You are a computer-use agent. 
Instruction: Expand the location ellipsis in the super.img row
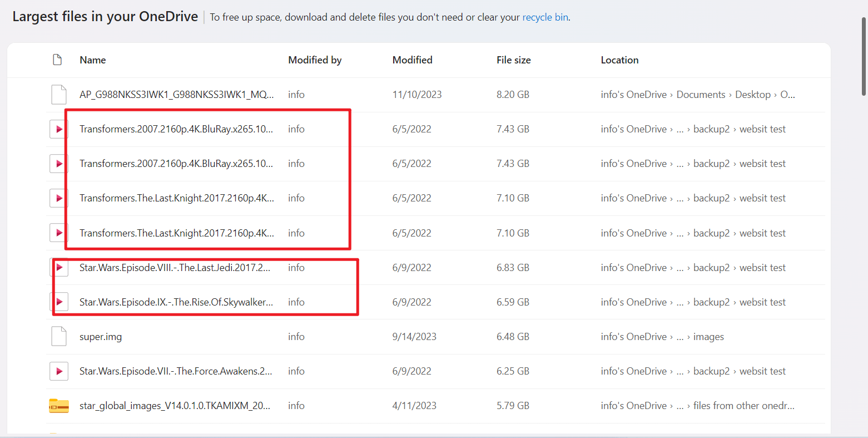pos(680,337)
